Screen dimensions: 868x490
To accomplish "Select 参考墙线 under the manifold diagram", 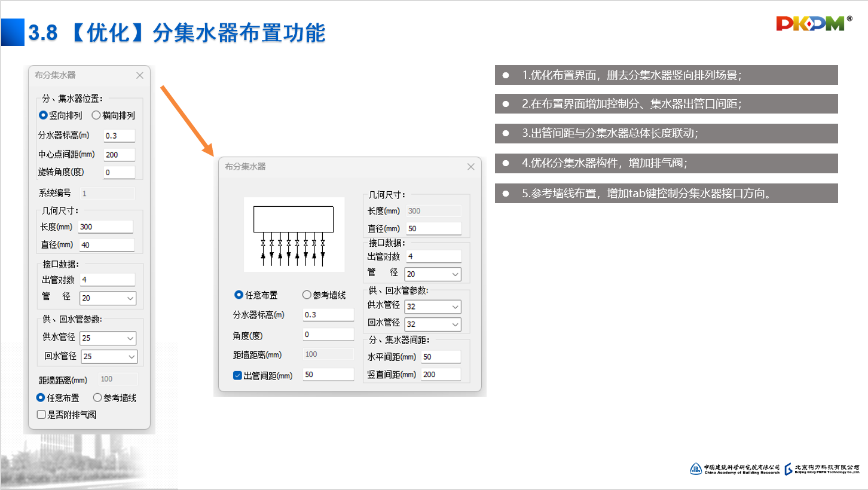I will 324,295.
